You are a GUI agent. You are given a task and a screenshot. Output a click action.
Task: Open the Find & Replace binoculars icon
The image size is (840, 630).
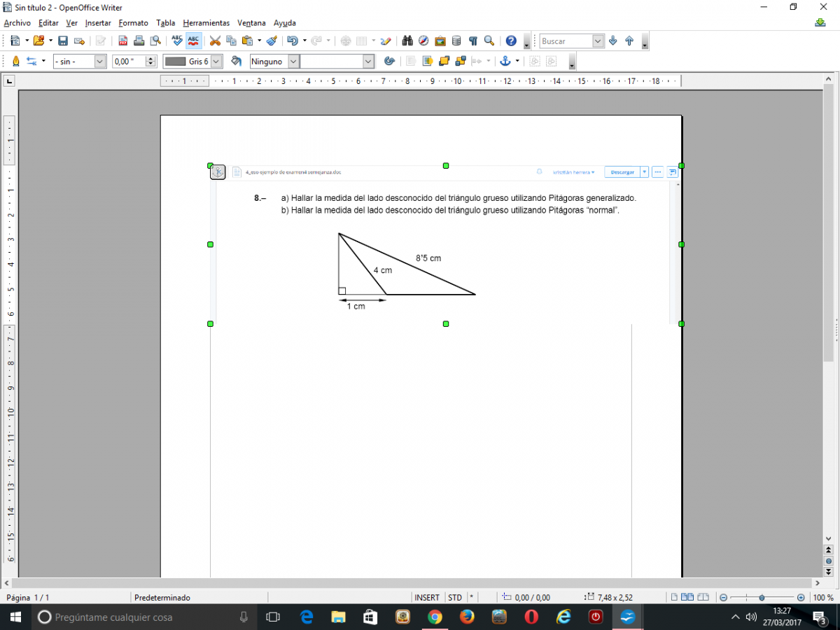click(407, 41)
